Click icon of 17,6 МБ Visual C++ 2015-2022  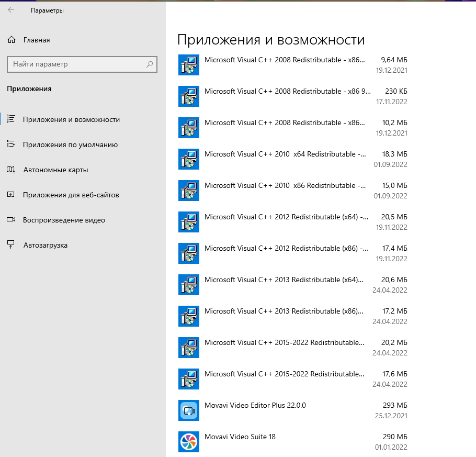coord(189,379)
